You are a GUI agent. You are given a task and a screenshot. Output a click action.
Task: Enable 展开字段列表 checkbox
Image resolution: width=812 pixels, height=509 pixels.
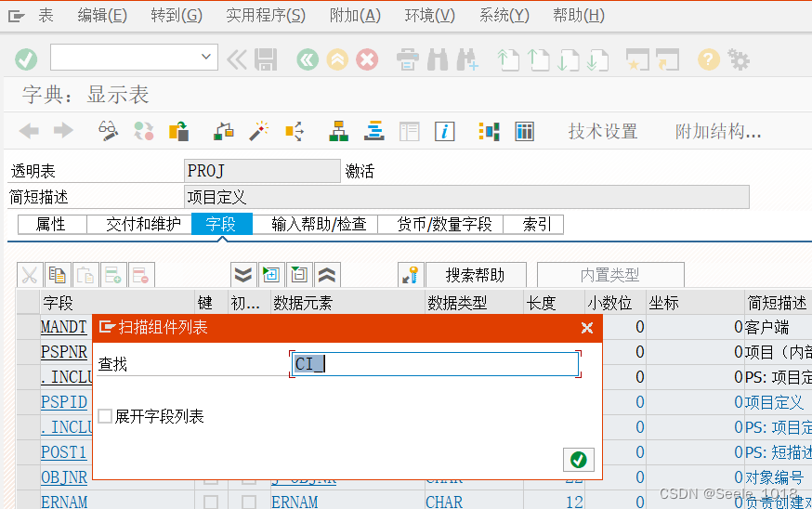pos(105,416)
